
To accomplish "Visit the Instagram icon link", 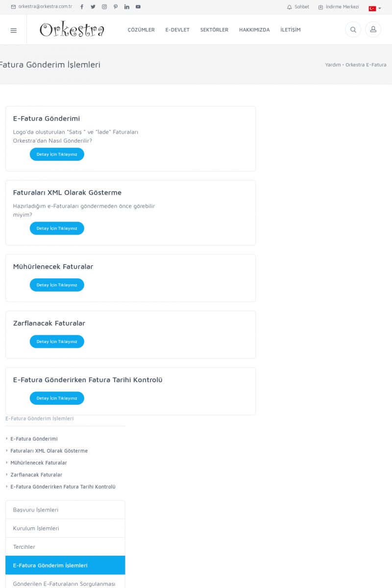I will coord(104,7).
